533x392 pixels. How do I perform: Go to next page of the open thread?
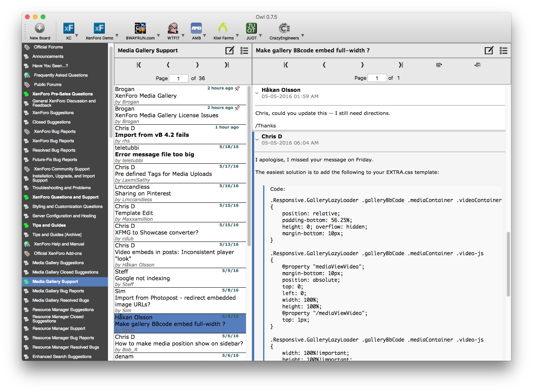[363, 65]
